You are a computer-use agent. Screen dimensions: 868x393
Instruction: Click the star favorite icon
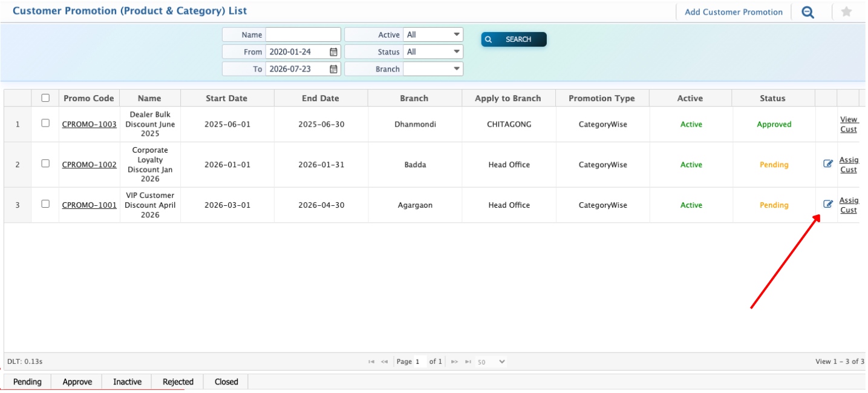(x=846, y=12)
